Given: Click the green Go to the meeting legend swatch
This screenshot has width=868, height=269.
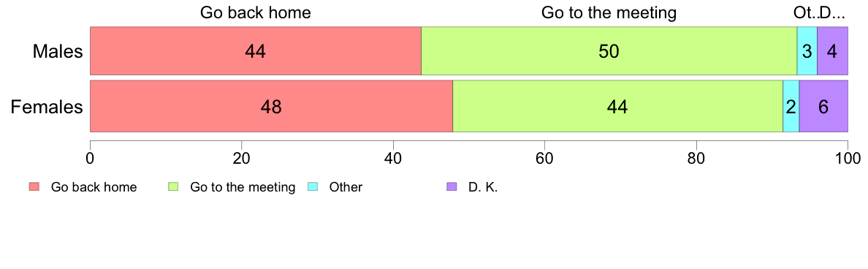Looking at the screenshot, I should click(173, 187).
